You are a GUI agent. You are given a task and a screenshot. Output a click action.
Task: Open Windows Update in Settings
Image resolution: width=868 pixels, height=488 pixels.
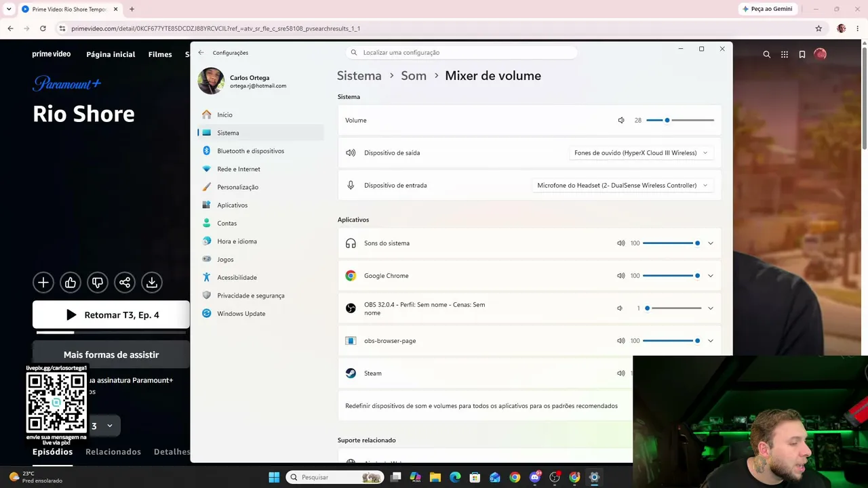260,314
